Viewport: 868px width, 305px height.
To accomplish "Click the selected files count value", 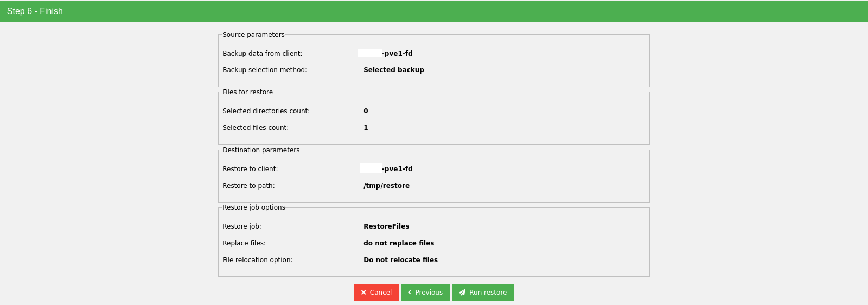I will pos(366,128).
